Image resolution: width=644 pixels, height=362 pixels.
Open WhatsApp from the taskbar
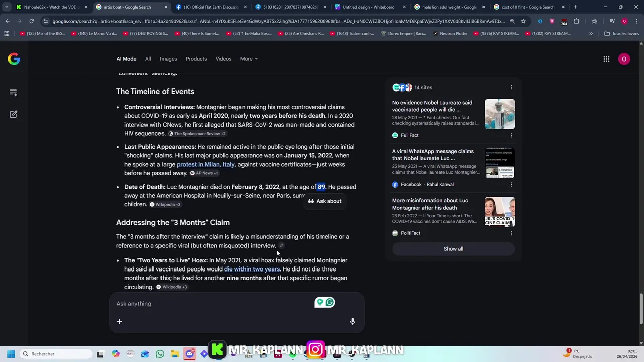(x=159, y=354)
